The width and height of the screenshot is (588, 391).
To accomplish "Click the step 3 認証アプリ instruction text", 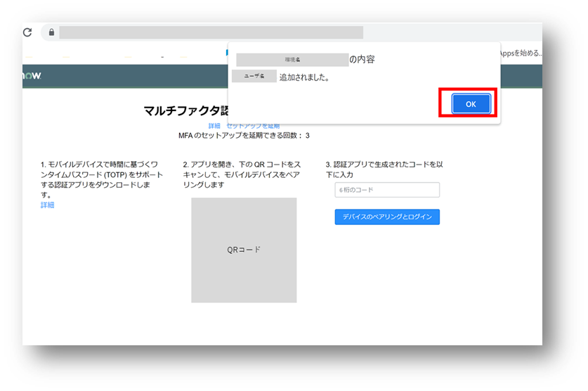I will (384, 169).
